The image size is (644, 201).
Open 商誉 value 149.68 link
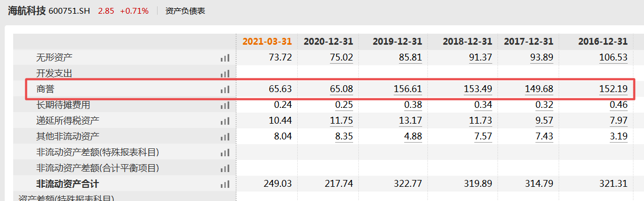(539, 89)
